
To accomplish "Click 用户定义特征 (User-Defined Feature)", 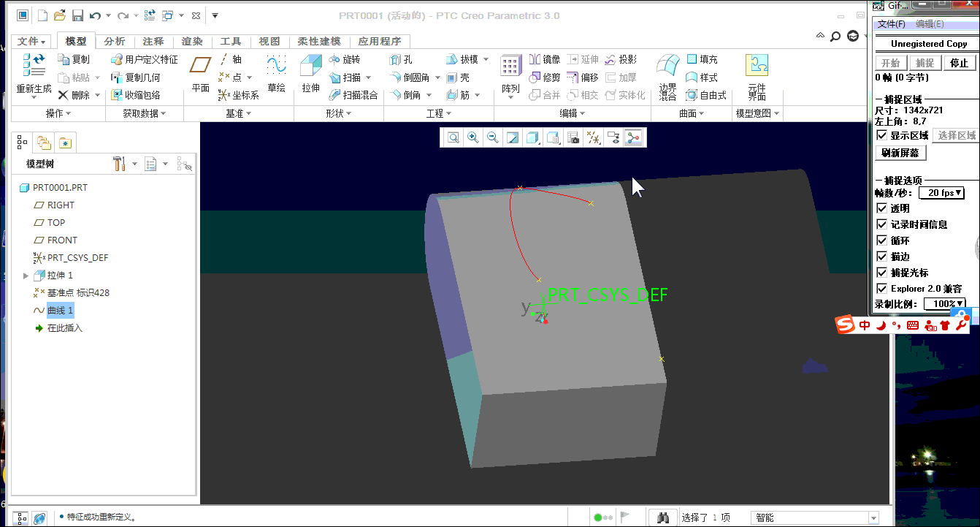I will point(145,59).
